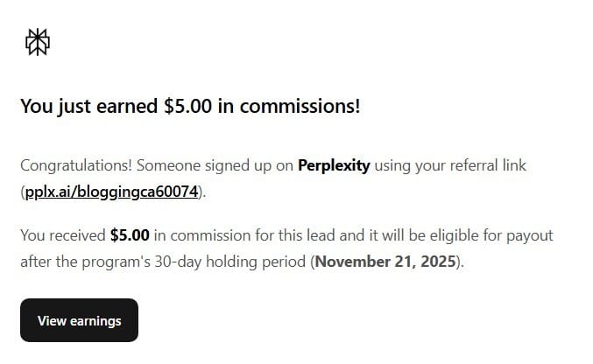Click the word on before Perplexity
593x364 pixels.
point(283,165)
